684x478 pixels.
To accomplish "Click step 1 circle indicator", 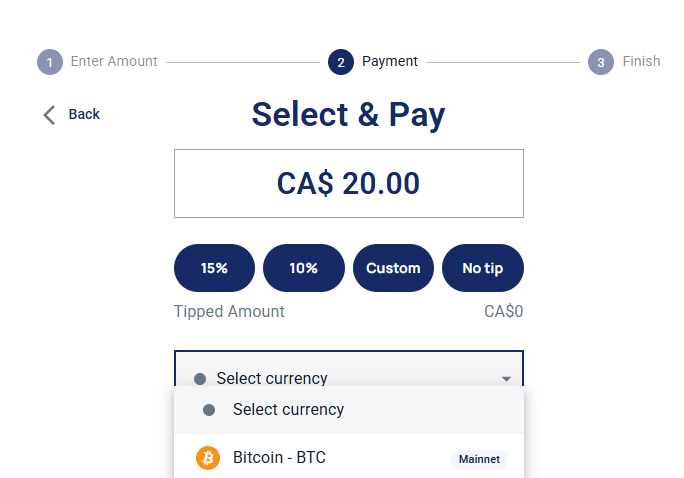I will [x=50, y=62].
